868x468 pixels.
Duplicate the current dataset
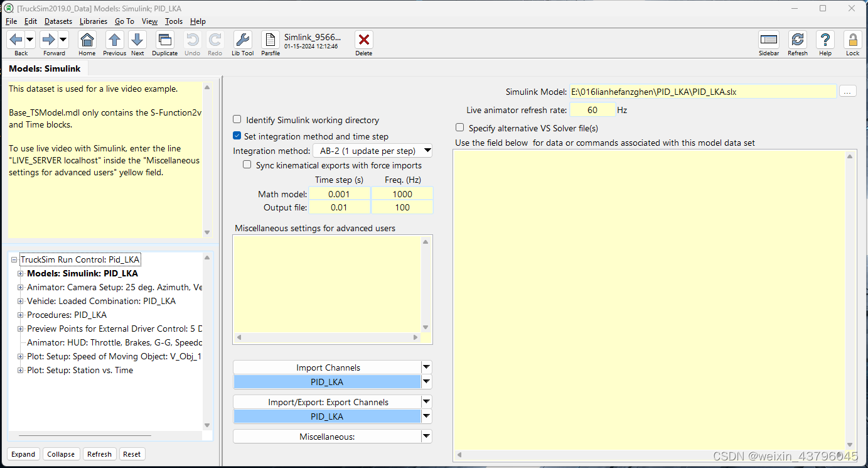164,40
